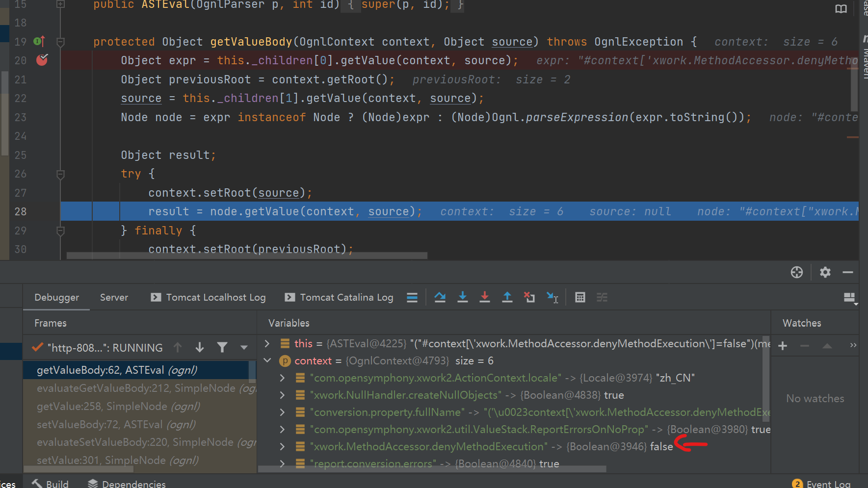Click 'context.setRoot(source);' on line 27
This screenshot has height=488, width=868.
[230, 193]
